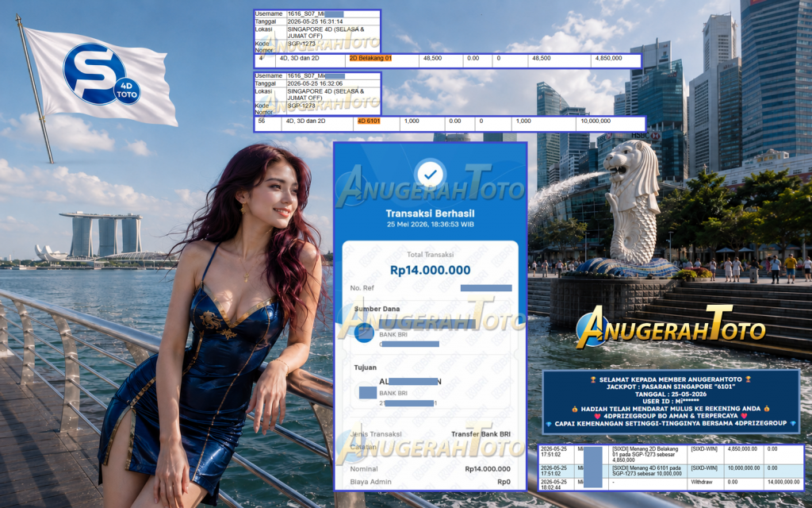Click the "Tujuan" heading
The height and width of the screenshot is (508, 812).
(365, 368)
